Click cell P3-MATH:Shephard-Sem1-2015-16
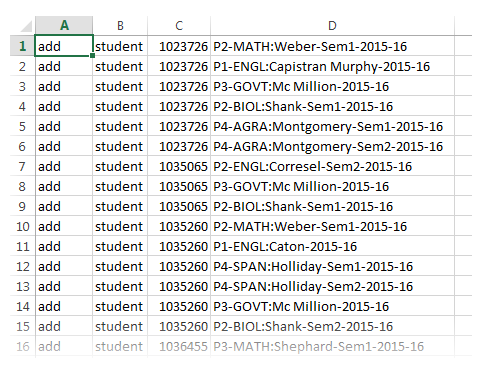The image size is (482, 368). tap(332, 346)
